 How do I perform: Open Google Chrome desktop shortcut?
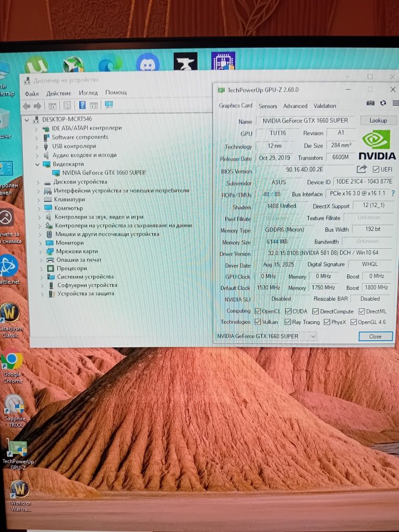coord(12,366)
